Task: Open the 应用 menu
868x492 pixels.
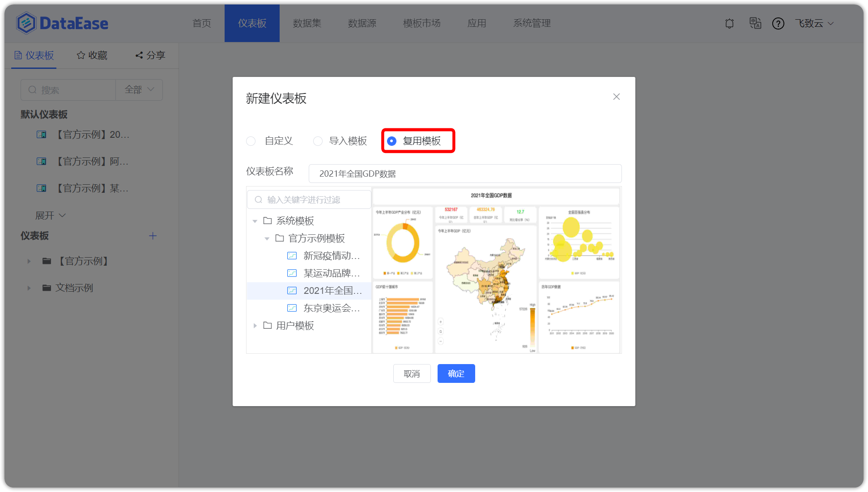Action: [x=477, y=23]
